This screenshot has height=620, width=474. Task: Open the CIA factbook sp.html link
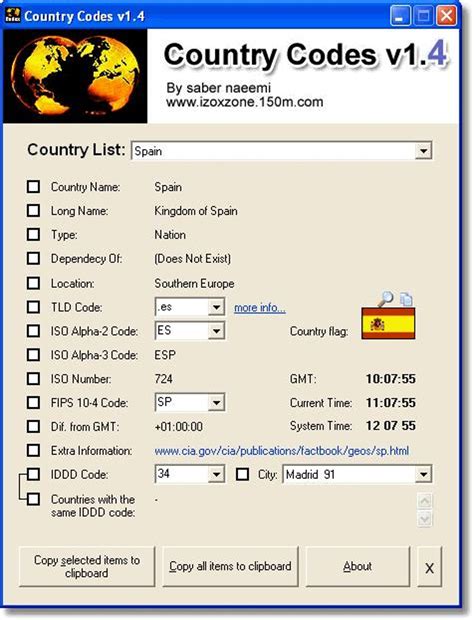coord(281,451)
